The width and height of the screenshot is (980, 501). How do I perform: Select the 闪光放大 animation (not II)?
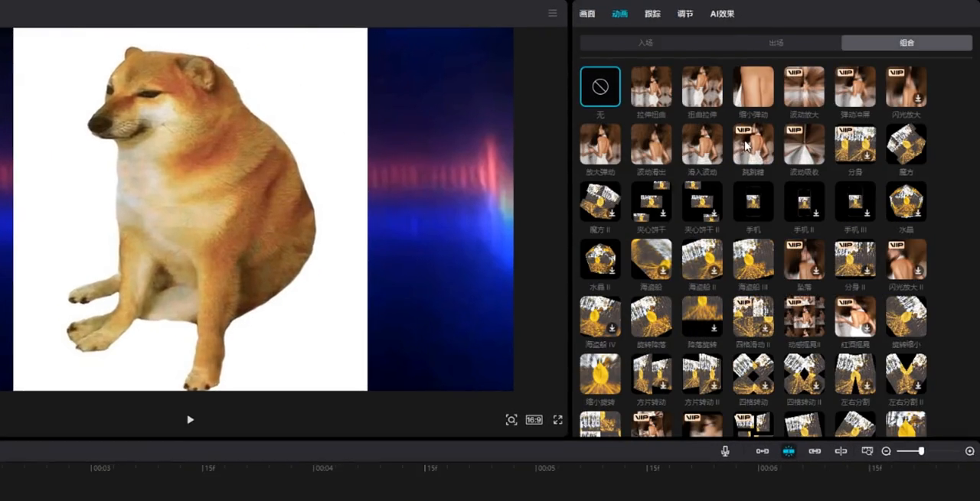click(x=906, y=86)
